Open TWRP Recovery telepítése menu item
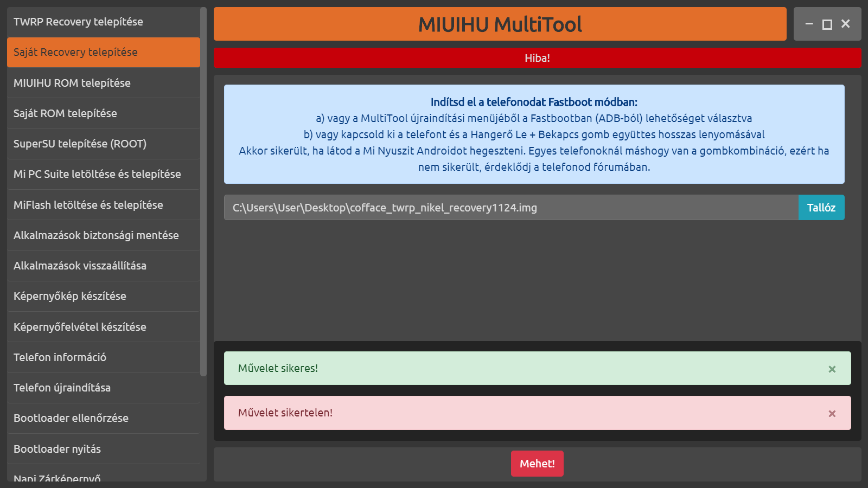This screenshot has width=868, height=488. click(104, 22)
